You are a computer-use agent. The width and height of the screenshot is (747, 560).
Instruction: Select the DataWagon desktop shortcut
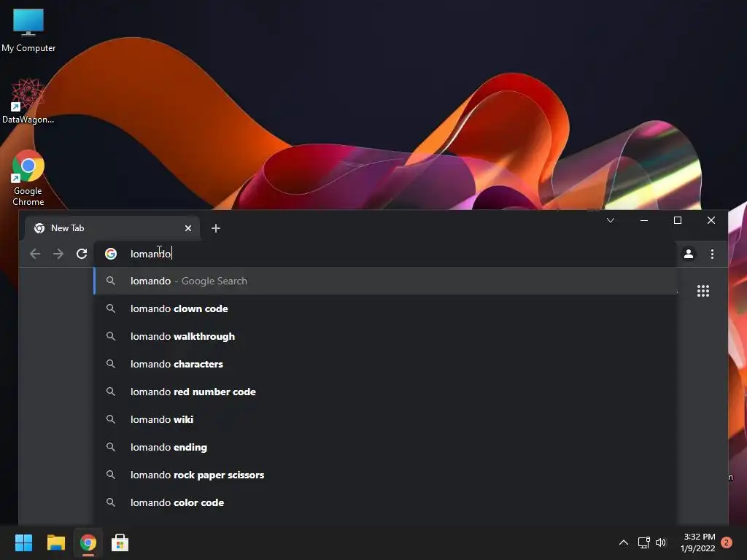tap(28, 101)
